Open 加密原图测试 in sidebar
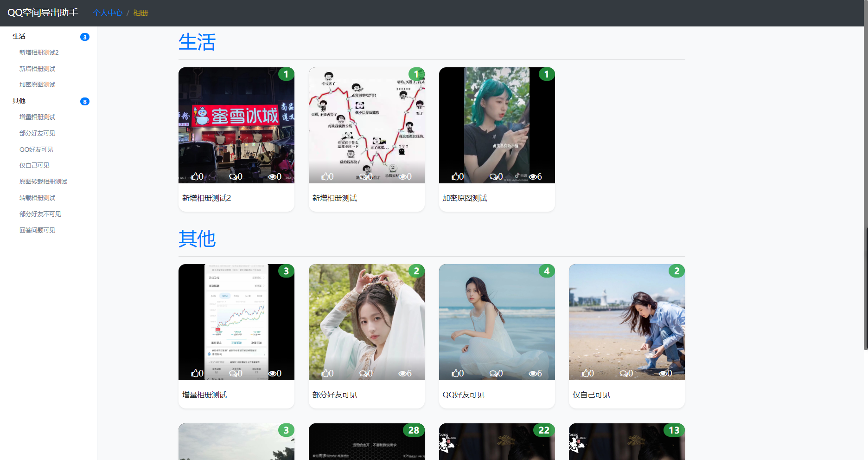868x460 pixels. click(37, 84)
